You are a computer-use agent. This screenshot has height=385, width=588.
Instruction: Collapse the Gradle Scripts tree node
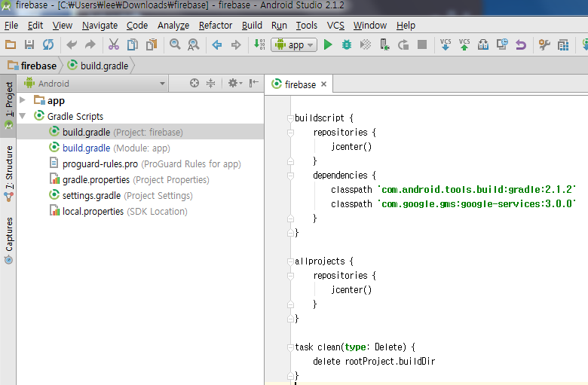23,116
